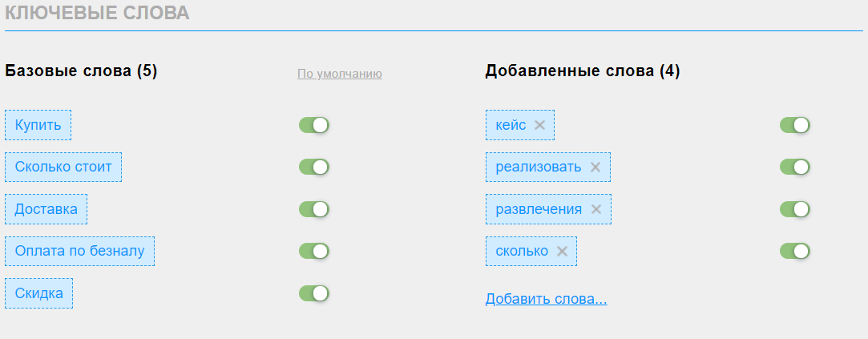The width and height of the screenshot is (868, 339).
Task: Disable the Сколько стоит toggle
Action: pos(314,167)
